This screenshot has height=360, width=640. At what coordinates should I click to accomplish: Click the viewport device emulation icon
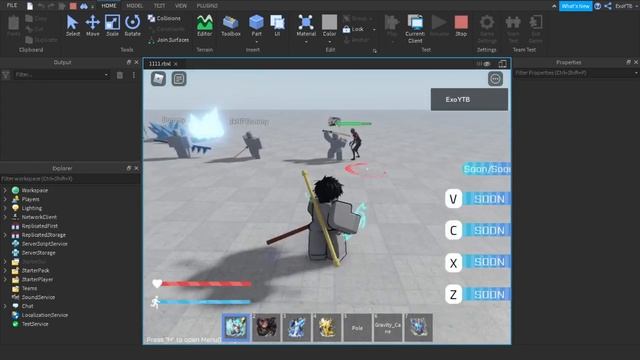pyautogui.click(x=502, y=64)
